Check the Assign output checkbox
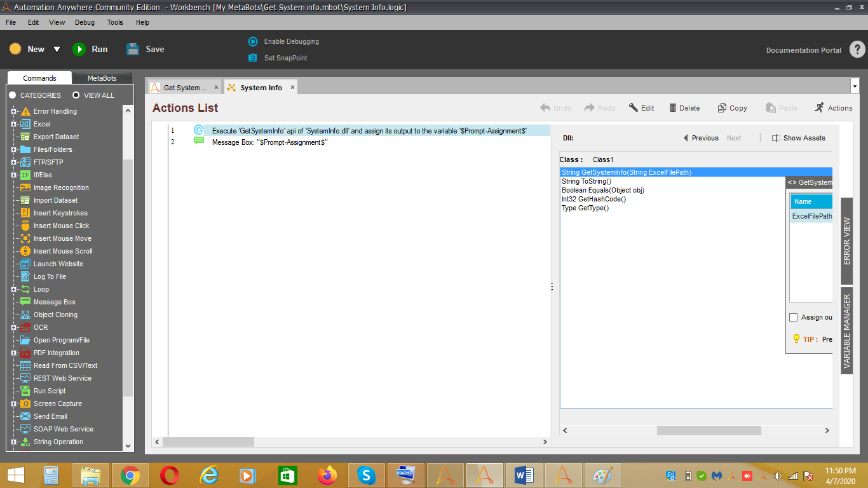Screen dimensions: 868x488 (x=793, y=317)
